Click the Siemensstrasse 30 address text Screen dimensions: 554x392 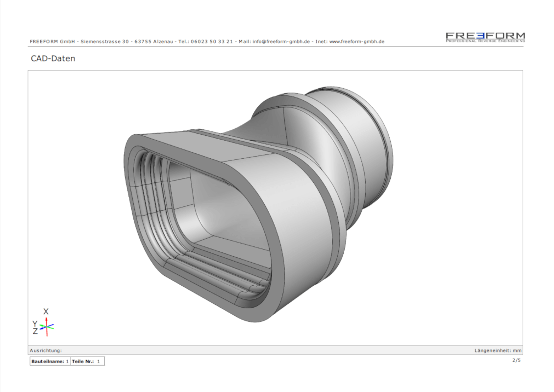tap(104, 41)
